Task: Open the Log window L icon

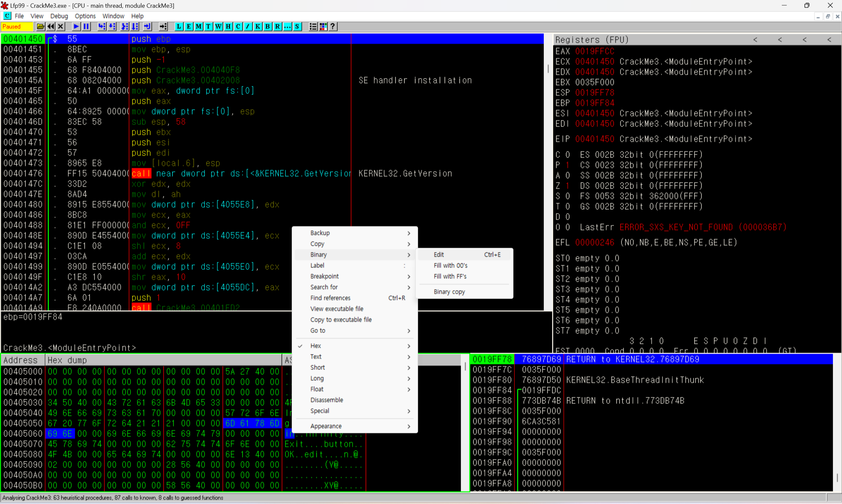Action: point(179,27)
